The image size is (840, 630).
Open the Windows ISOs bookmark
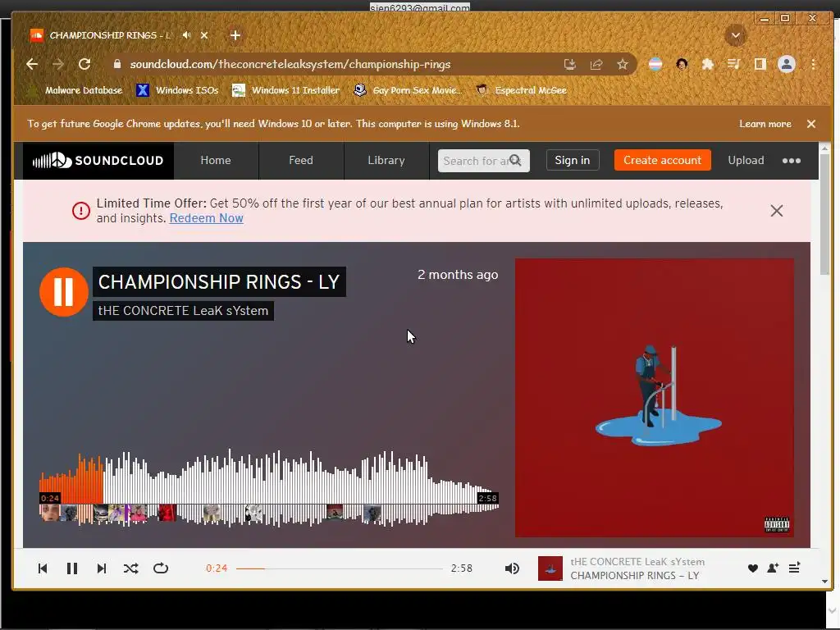tap(178, 90)
